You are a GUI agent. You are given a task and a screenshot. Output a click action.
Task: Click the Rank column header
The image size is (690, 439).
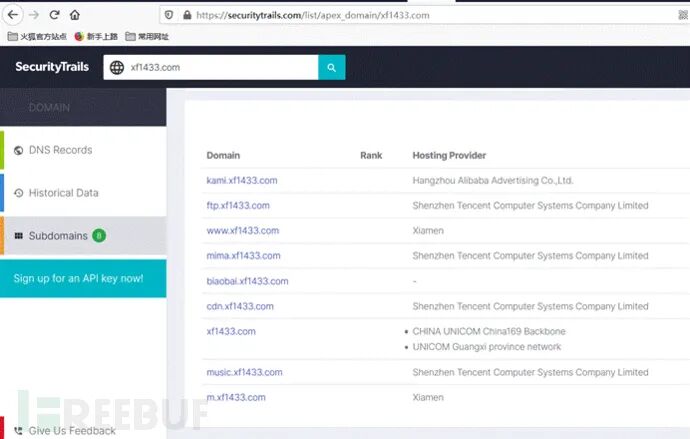[x=371, y=155]
